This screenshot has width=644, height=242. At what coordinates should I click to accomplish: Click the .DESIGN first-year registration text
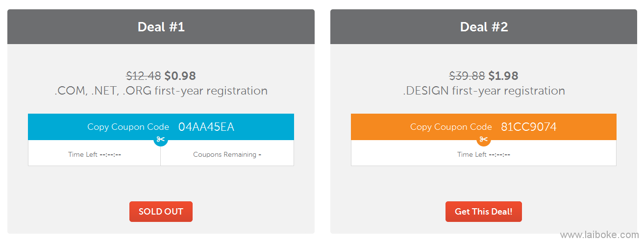point(484,91)
